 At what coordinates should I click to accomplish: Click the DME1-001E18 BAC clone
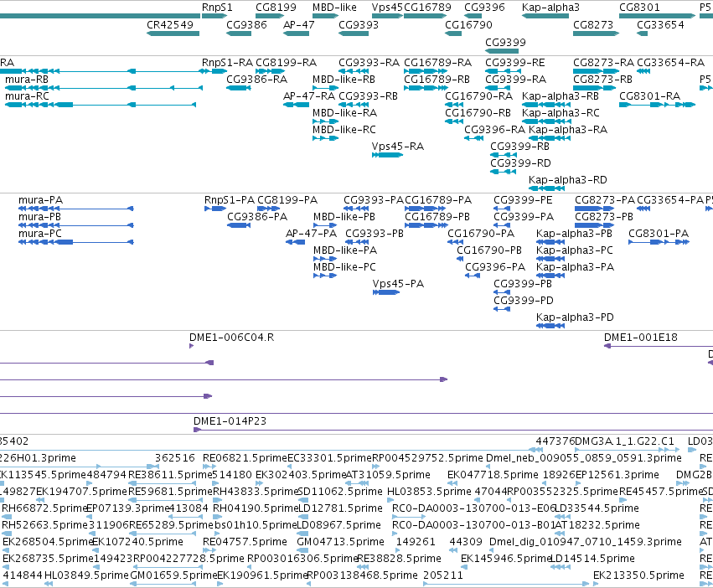pyautogui.click(x=659, y=346)
